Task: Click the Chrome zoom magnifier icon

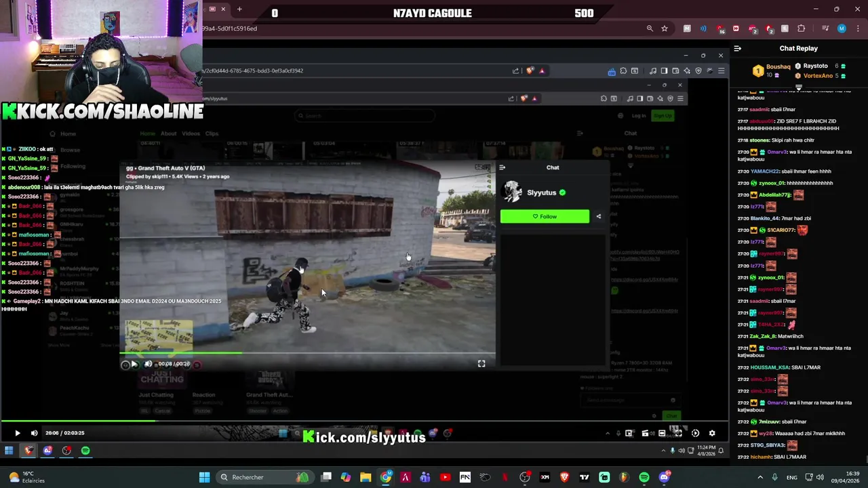Action: (650, 28)
